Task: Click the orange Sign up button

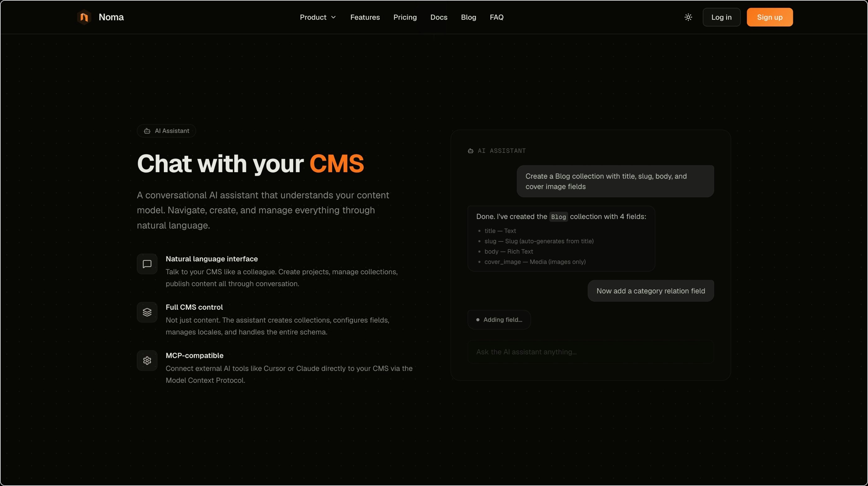Action: pos(769,17)
